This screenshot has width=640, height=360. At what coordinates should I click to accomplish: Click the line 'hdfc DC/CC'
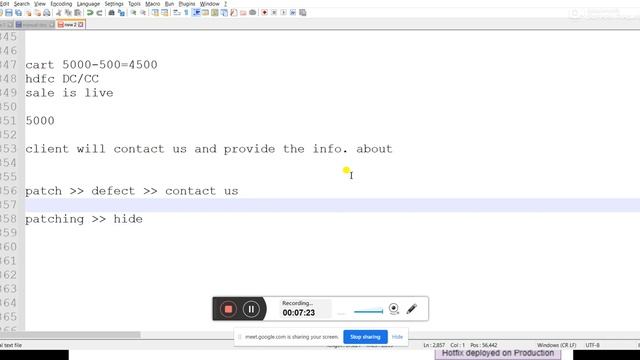pos(62,79)
